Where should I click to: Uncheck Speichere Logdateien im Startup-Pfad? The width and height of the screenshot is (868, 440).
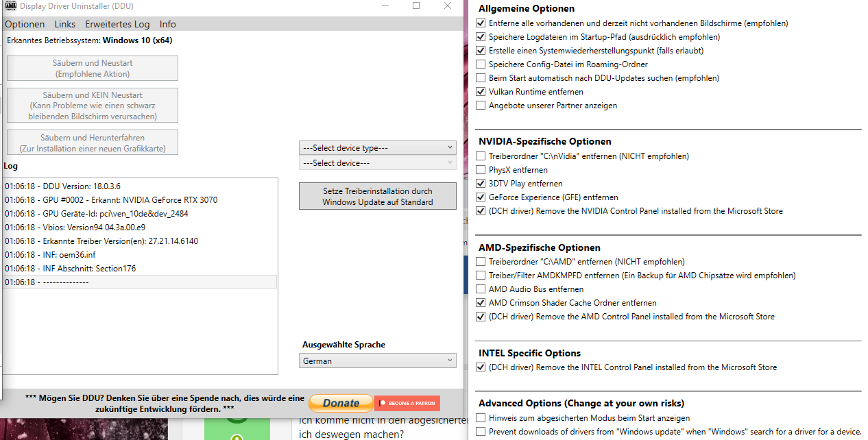pos(481,37)
